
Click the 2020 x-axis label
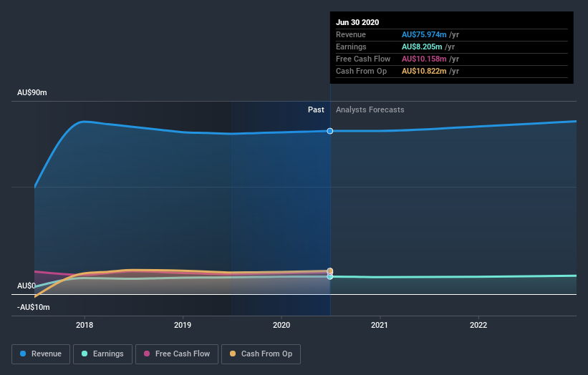pyautogui.click(x=281, y=325)
